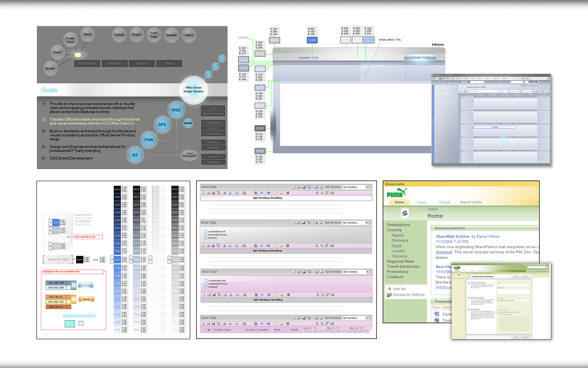Click Print icon in bottom Project Name toolbar
The width and height of the screenshot is (588, 368).
coord(224,324)
